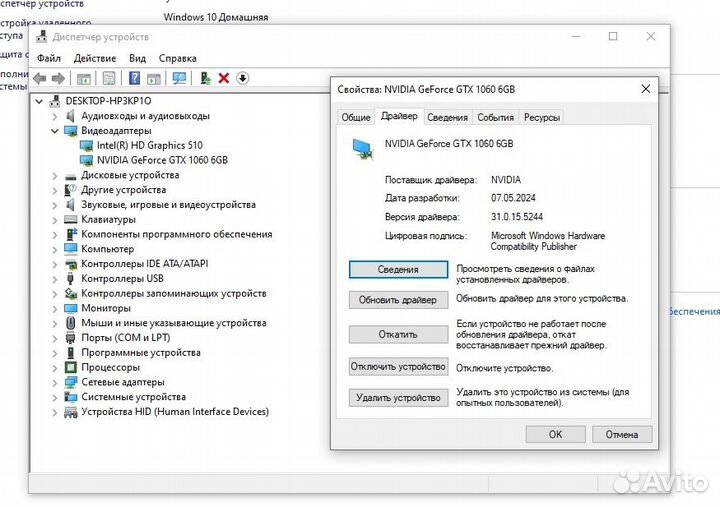Click Windows 10 Домашняя text in background window
The image size is (720, 507).
[x=215, y=17]
